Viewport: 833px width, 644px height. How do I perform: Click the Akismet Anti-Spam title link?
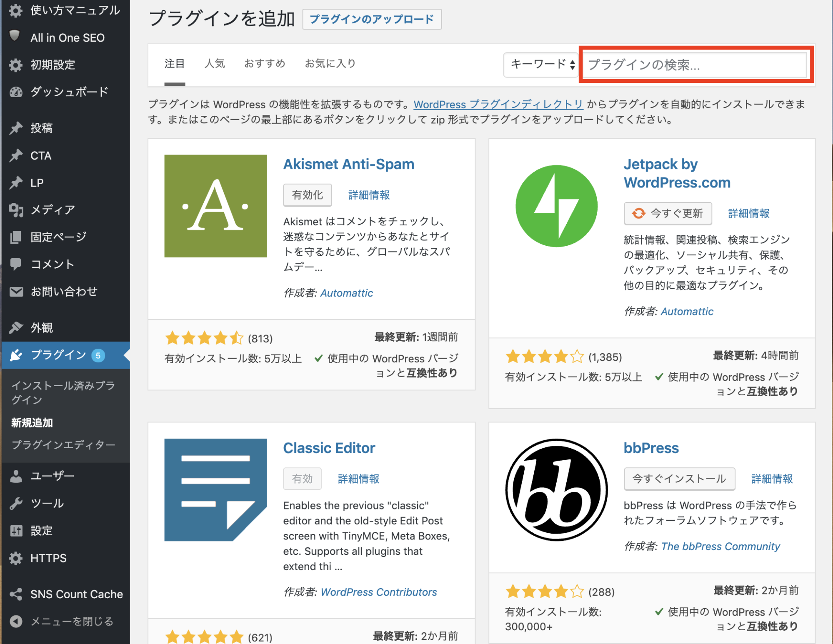(348, 164)
